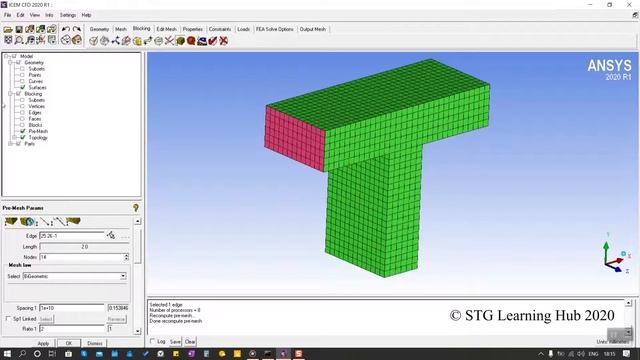Toggle the Blocks checkbox in tree

[x=23, y=125]
